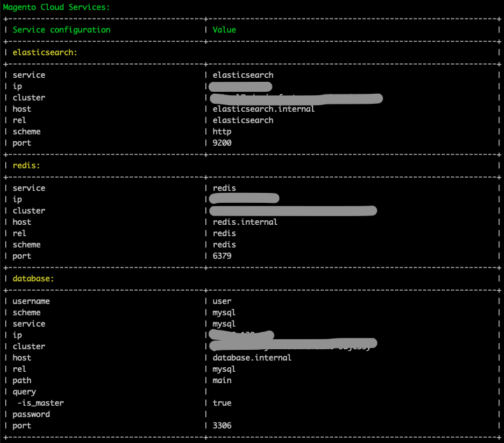Select the 'user' username value

(x=222, y=301)
